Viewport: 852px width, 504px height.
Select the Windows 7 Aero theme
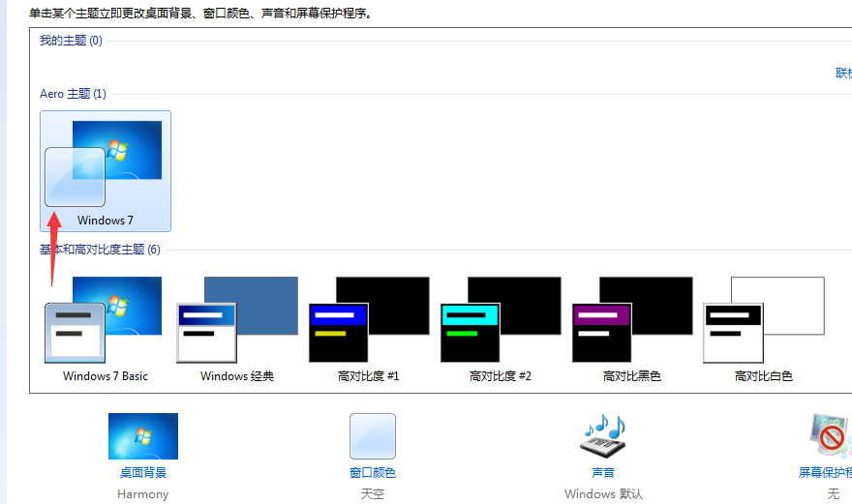(106, 171)
